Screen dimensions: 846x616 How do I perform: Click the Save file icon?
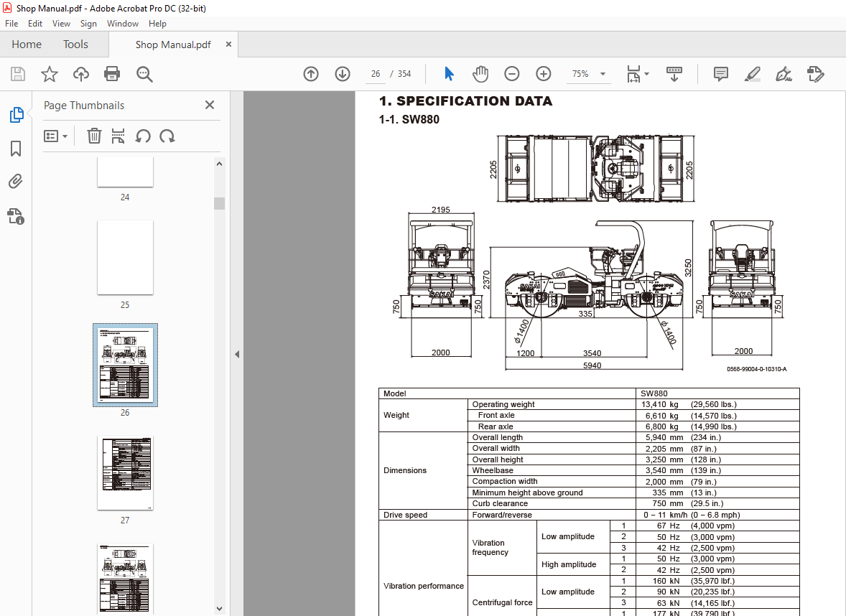pos(18,74)
